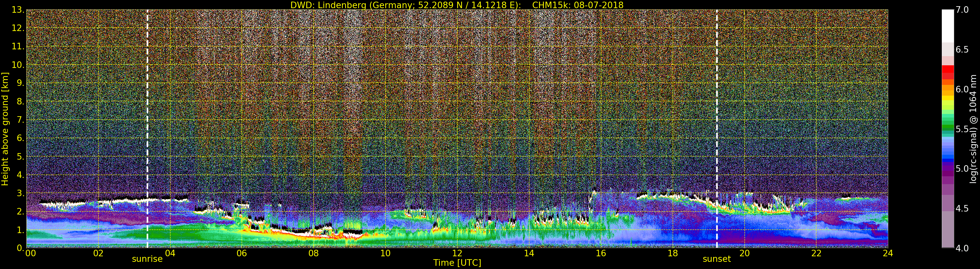Viewport: 980px width, 269px height.
Task: Click the height axis tick '9.'
Action: [x=21, y=83]
